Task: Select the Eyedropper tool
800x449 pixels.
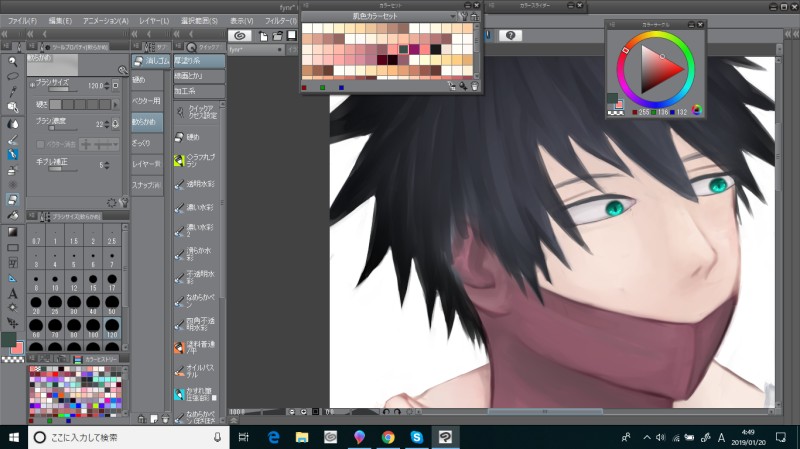Action: click(13, 92)
